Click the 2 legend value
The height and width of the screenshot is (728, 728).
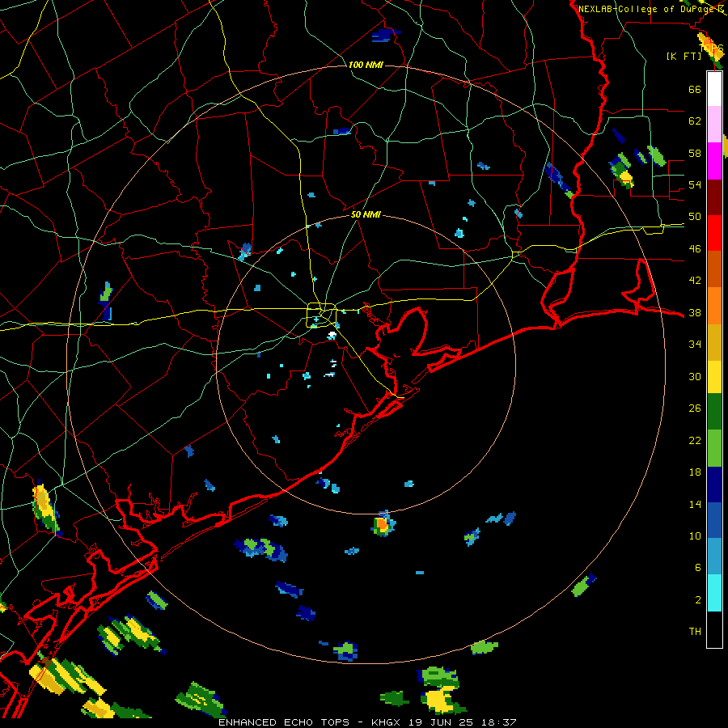pos(698,600)
